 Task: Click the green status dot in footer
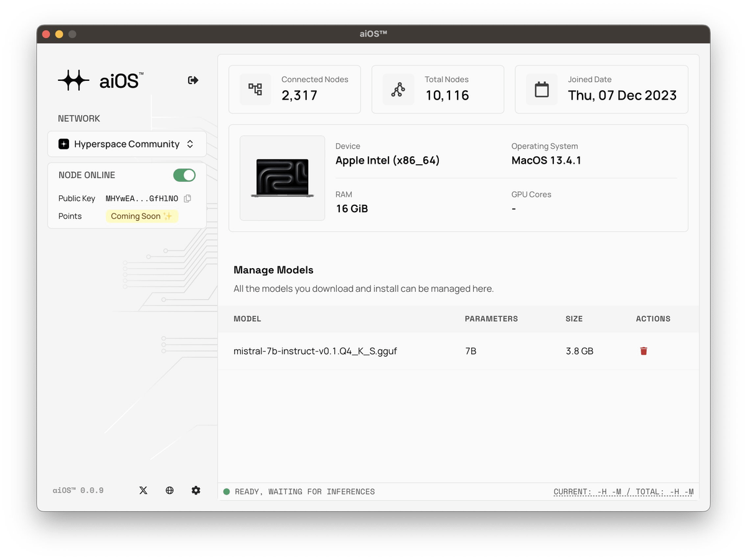coord(227,491)
